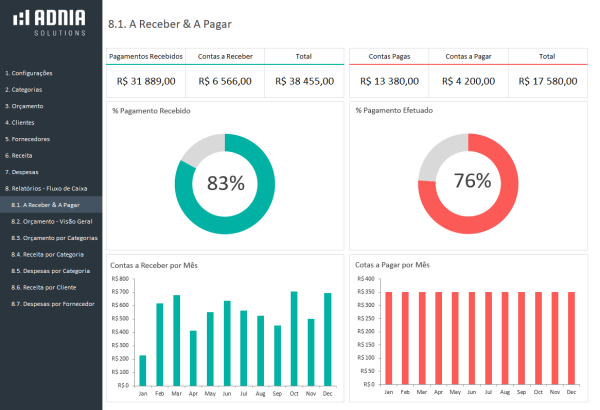The width and height of the screenshot is (600, 410).
Task: Select 8.1. A Receber & A Pagar
Action: click(44, 204)
